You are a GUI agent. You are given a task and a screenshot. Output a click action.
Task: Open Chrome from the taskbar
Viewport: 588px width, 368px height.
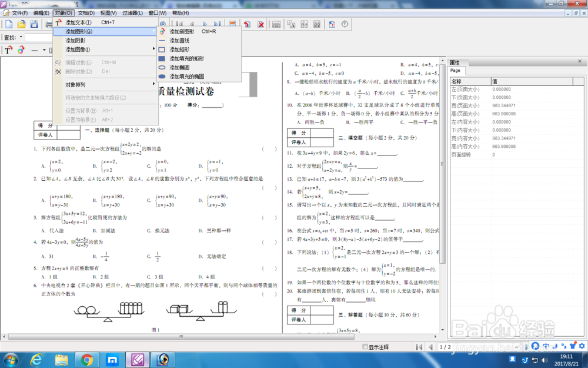[x=87, y=360]
